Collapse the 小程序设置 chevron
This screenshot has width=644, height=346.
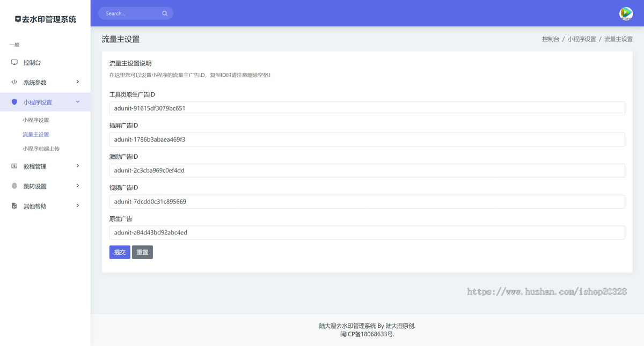point(78,101)
